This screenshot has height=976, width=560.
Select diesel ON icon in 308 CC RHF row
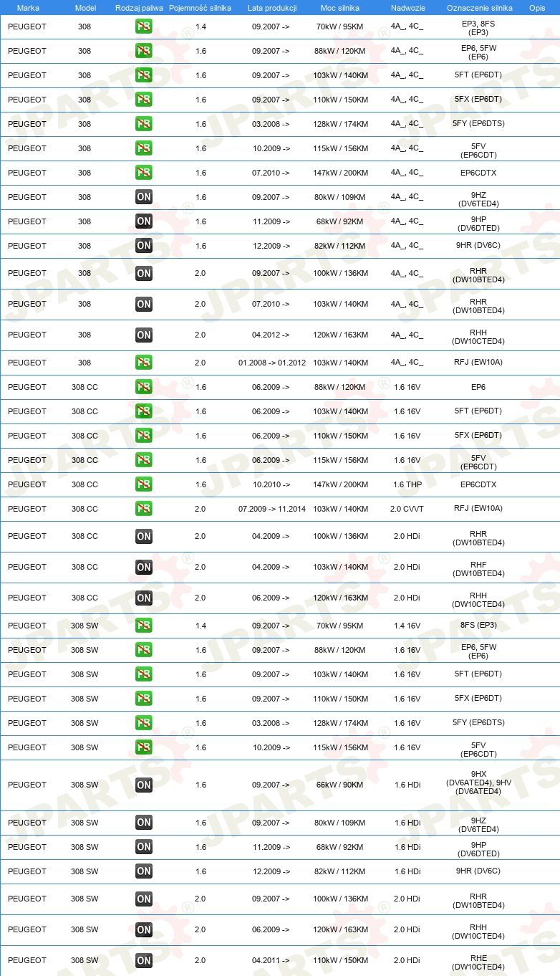point(144,568)
